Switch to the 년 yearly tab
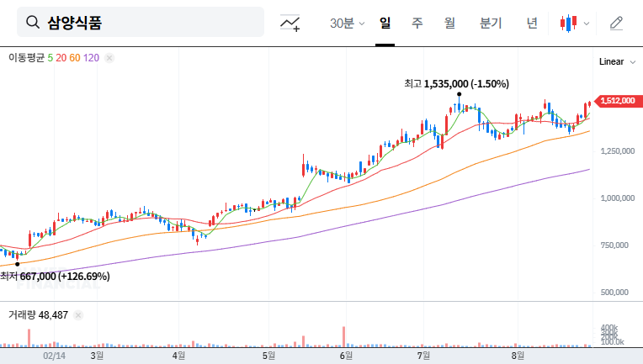The height and width of the screenshot is (364, 643). tap(532, 23)
